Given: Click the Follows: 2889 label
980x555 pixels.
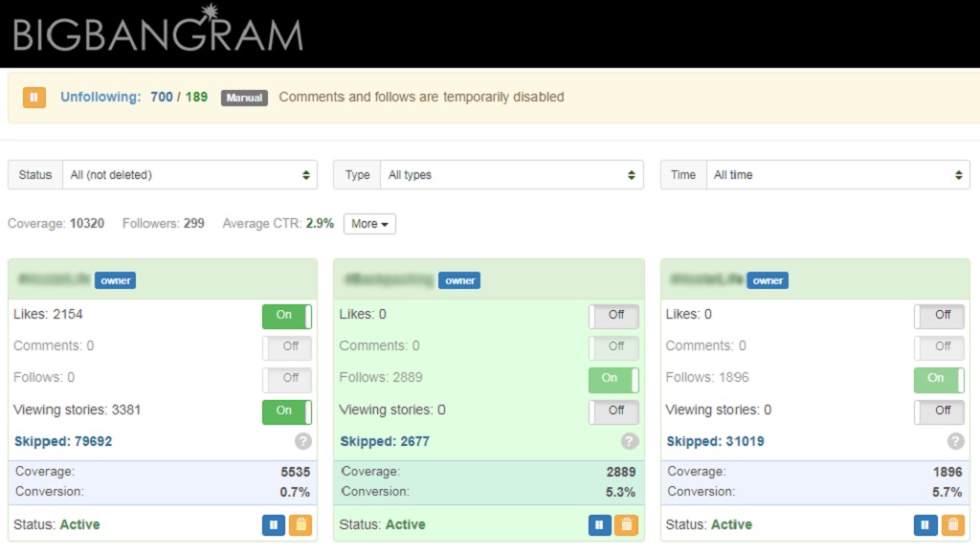Looking at the screenshot, I should (381, 378).
